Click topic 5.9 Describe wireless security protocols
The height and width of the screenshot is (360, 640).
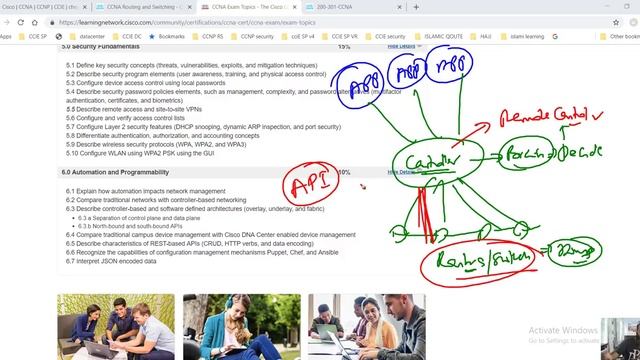[x=156, y=144]
